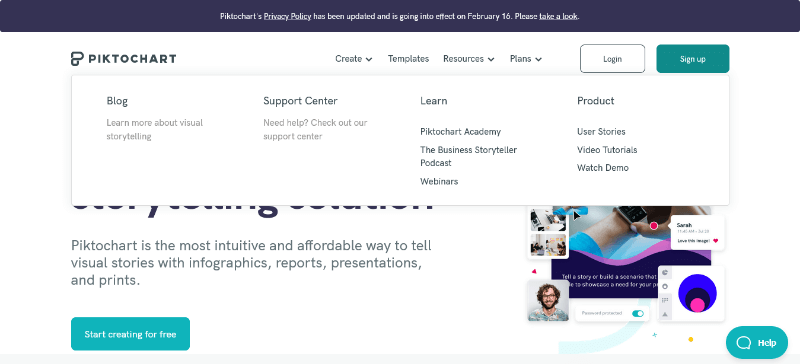Viewport: 800px width, 364px height.
Task: Toggle the Password protected switch
Action: tap(638, 313)
